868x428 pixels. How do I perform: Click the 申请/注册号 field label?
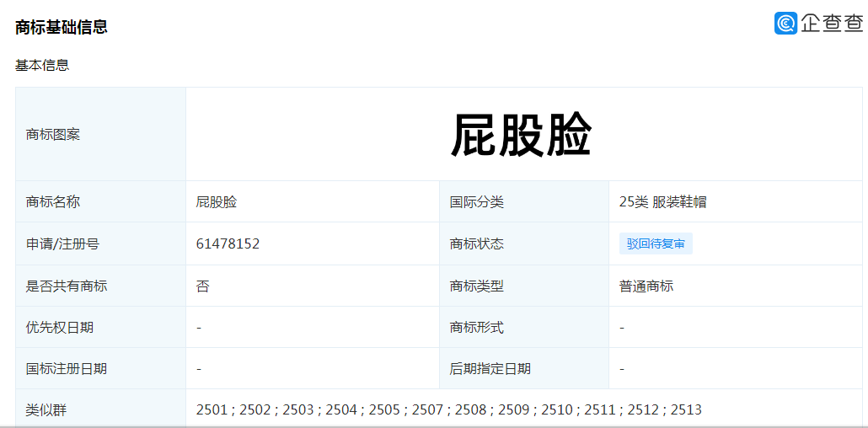point(62,244)
